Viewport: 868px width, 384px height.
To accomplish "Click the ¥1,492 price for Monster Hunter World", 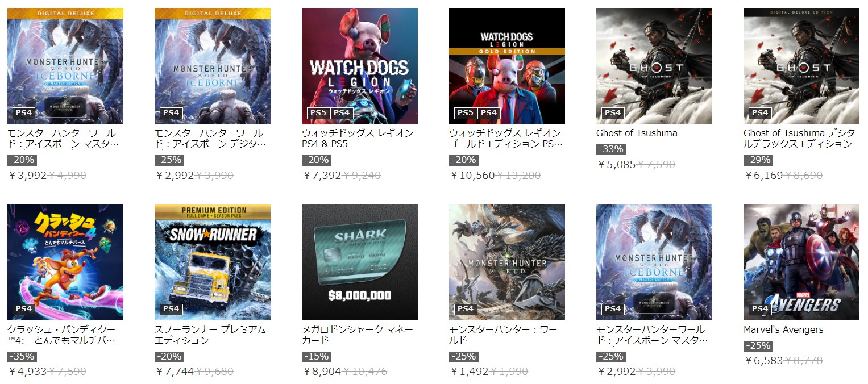I will tap(469, 372).
